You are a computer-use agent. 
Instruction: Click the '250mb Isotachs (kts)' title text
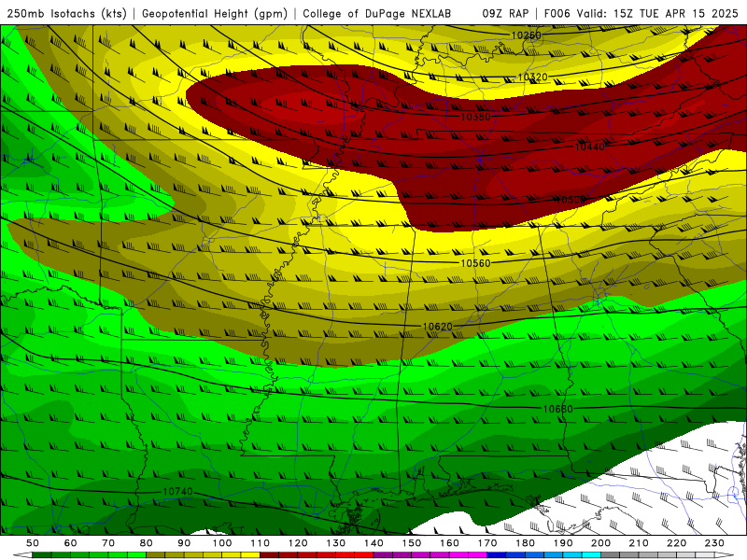pos(67,14)
